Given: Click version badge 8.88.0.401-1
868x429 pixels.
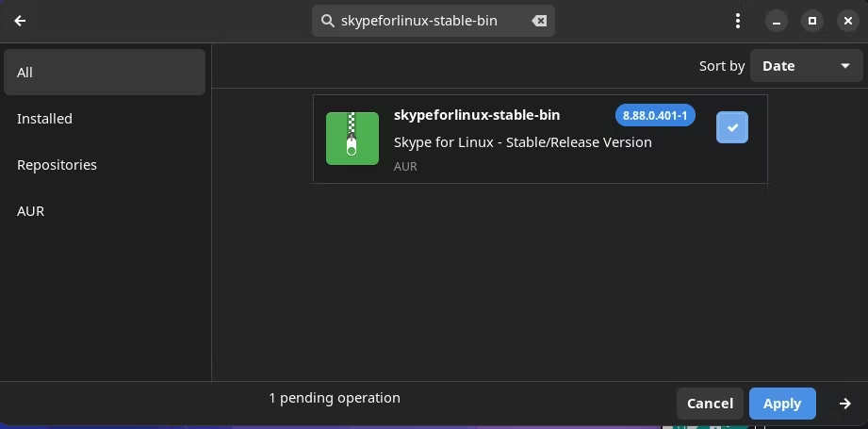Looking at the screenshot, I should (x=655, y=115).
